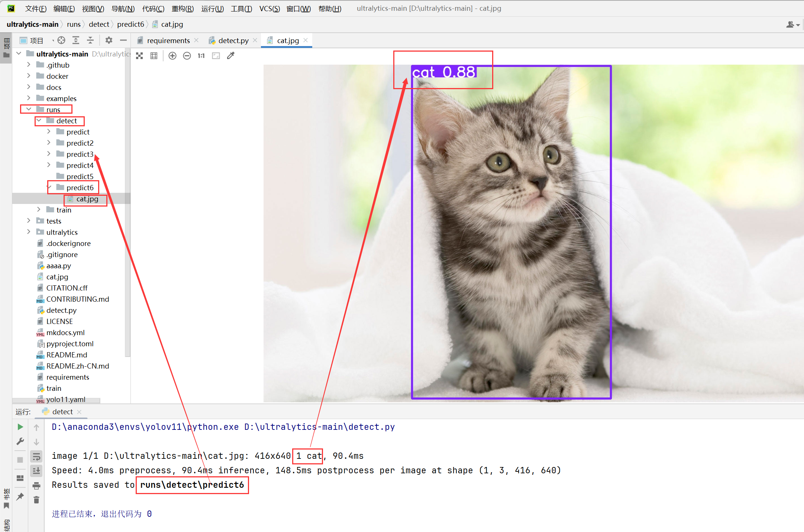The width and height of the screenshot is (804, 532).
Task: Select the eyedropper tool in image viewer
Action: [230, 55]
